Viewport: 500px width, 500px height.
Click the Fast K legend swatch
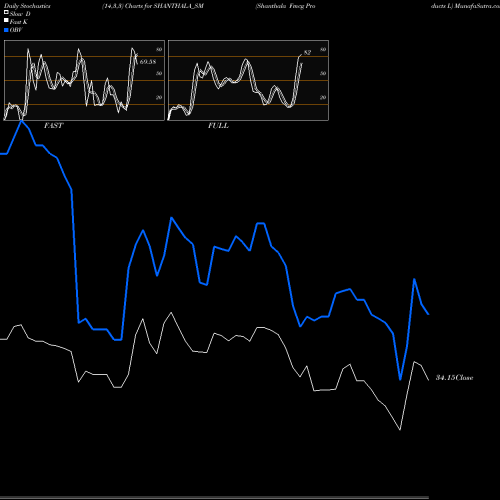[x=6, y=20]
